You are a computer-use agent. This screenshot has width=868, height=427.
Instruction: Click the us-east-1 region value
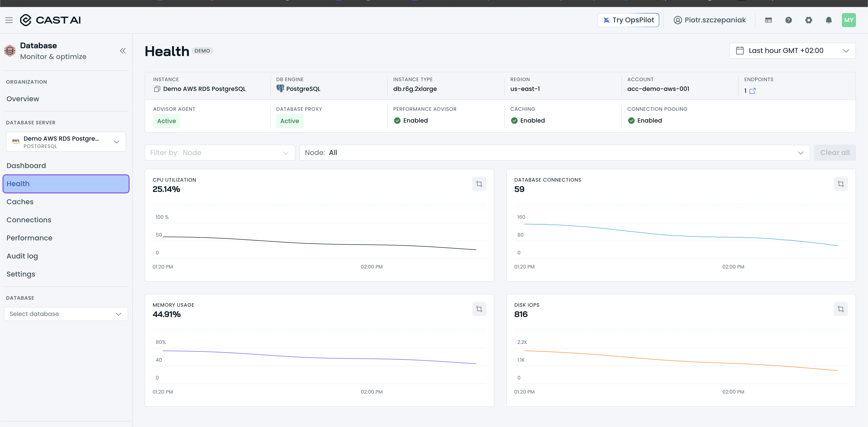[x=525, y=89]
